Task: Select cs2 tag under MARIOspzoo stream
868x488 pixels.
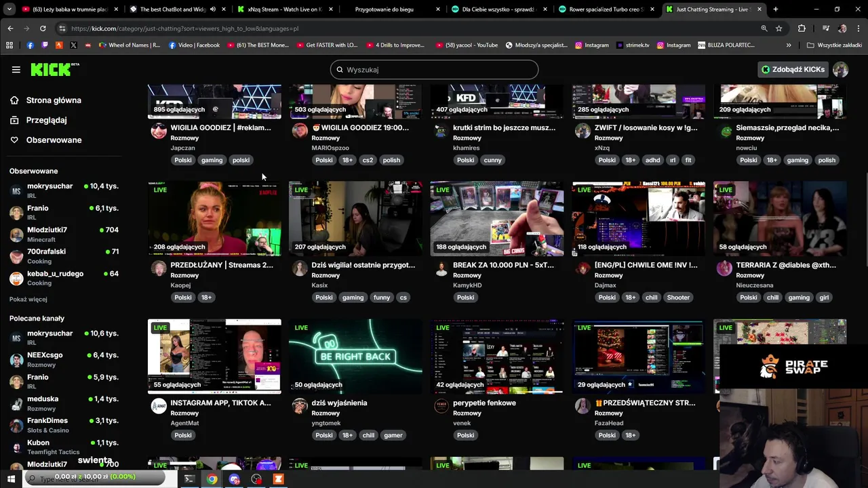Action: [368, 160]
